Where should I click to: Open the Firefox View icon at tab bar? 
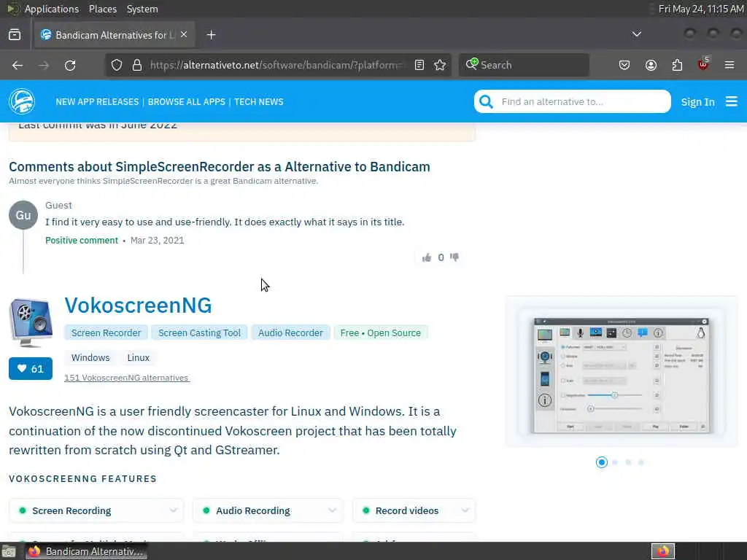coord(15,35)
